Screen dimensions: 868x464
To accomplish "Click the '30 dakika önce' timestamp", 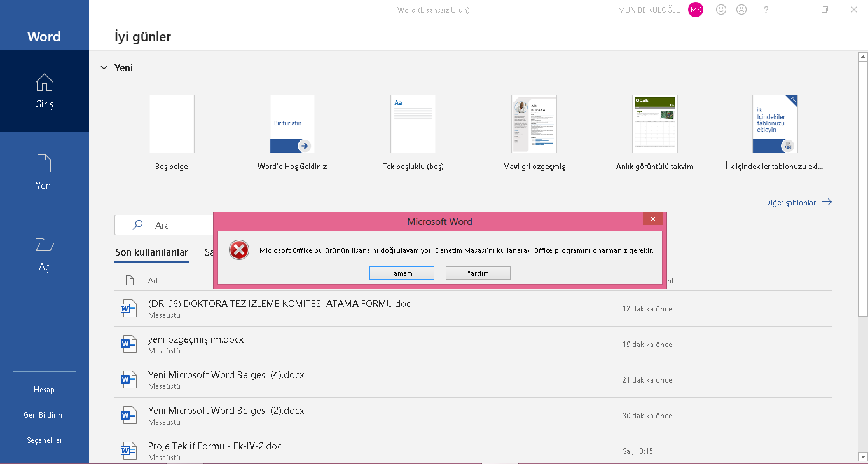I will coord(647,416).
